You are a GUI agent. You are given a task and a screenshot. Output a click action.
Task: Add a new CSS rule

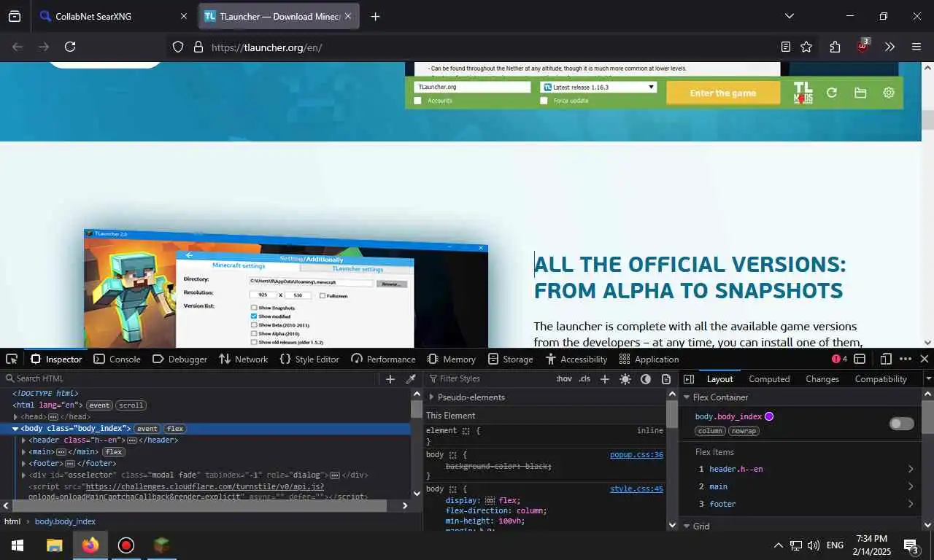[604, 378]
